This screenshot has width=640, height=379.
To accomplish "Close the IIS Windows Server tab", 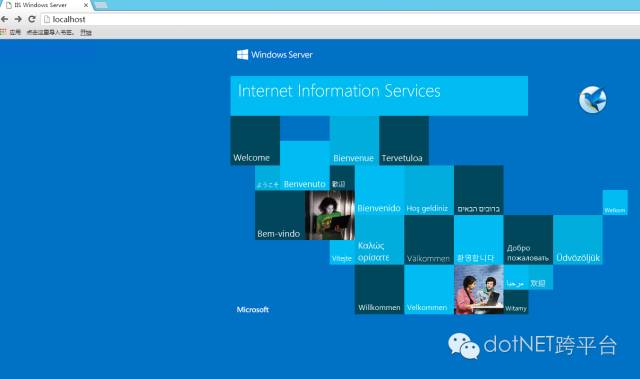I will 86,5.
